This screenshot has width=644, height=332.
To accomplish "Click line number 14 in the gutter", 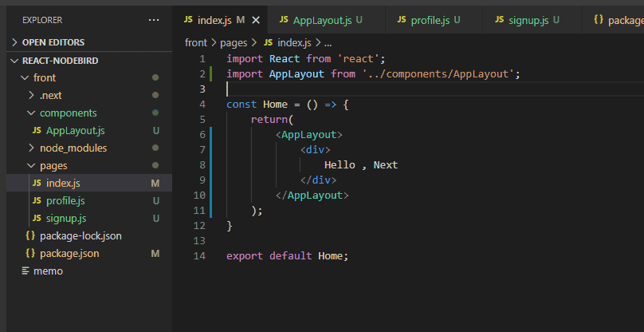I will pos(199,256).
